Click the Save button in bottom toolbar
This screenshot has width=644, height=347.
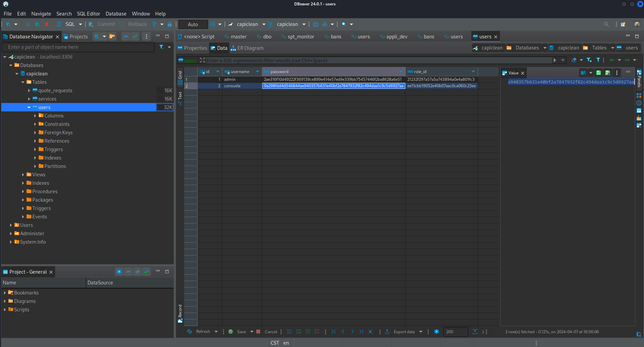237,332
